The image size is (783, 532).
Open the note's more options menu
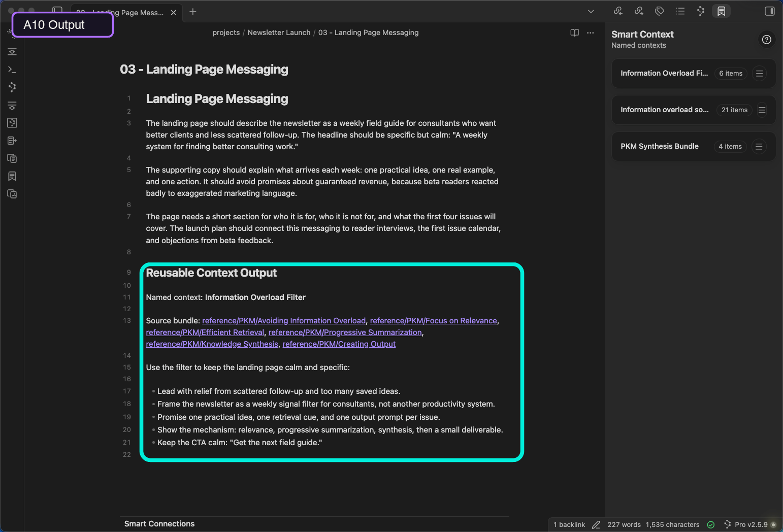click(590, 32)
